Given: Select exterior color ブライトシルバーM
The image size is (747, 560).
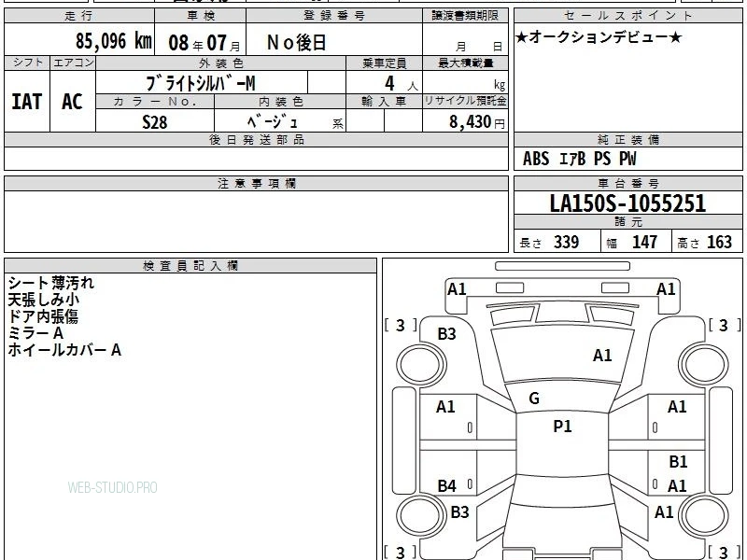Looking at the screenshot, I should point(201,84).
